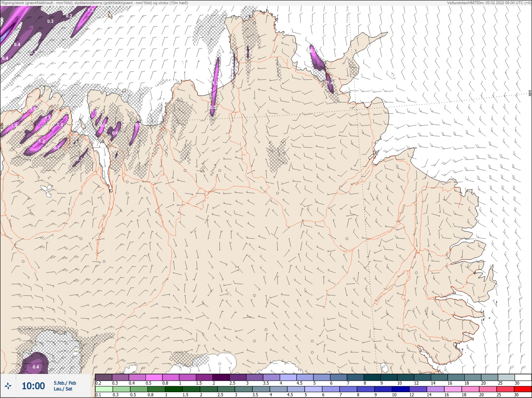Click the Veðurstofan/HM750m timestamp in the header
This screenshot has width=532, height=398.
click(x=488, y=2)
